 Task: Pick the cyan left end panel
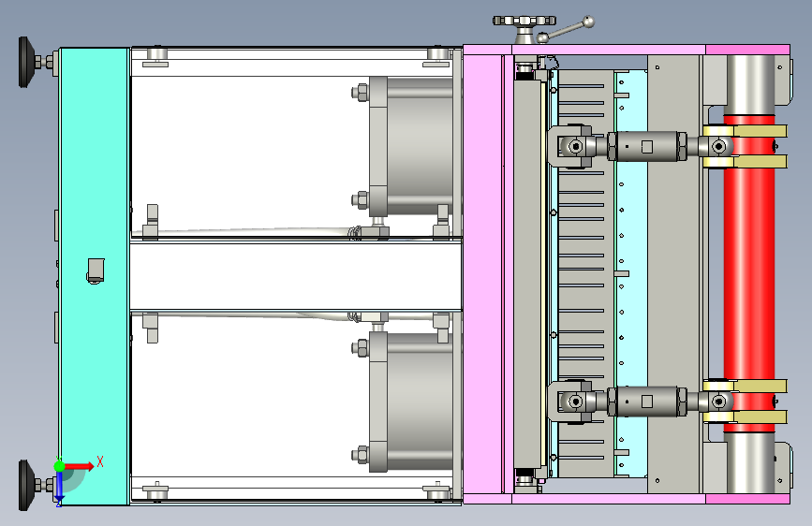(95, 276)
